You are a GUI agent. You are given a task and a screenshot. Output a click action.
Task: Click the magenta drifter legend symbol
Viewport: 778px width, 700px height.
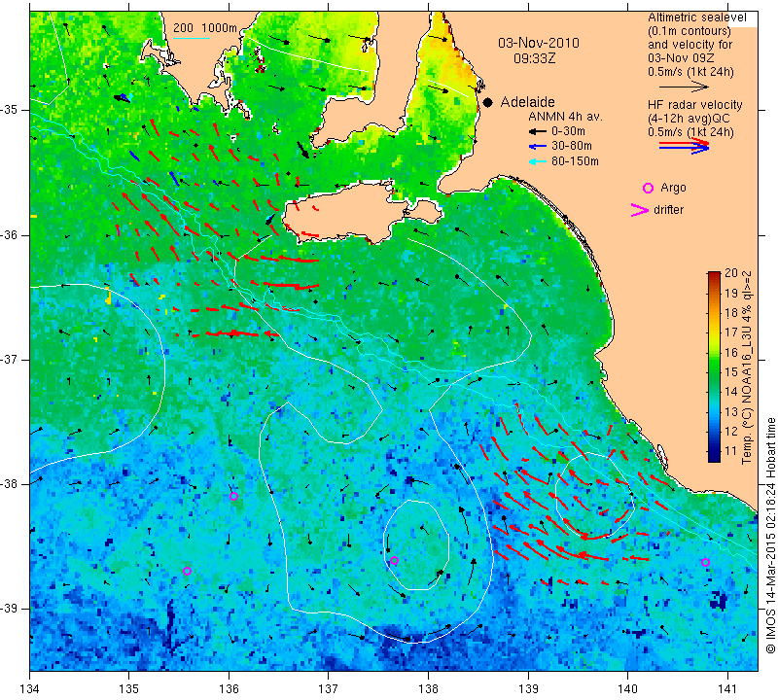click(639, 210)
